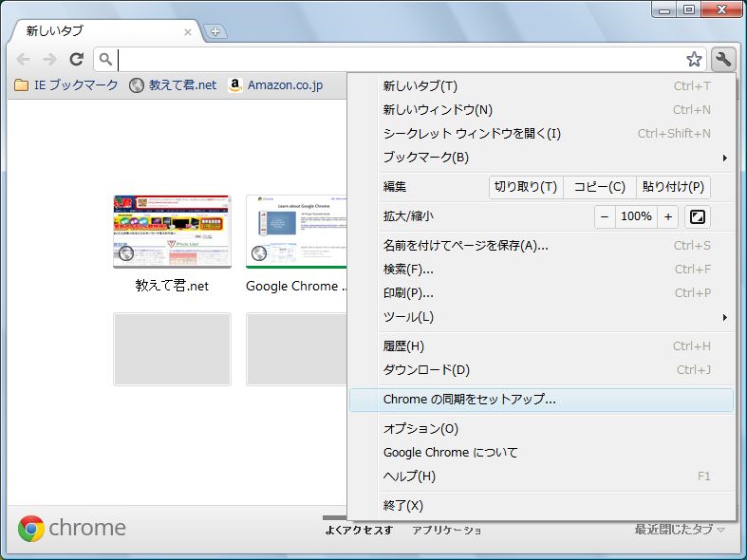Switch to よくアクセスす section

(359, 530)
